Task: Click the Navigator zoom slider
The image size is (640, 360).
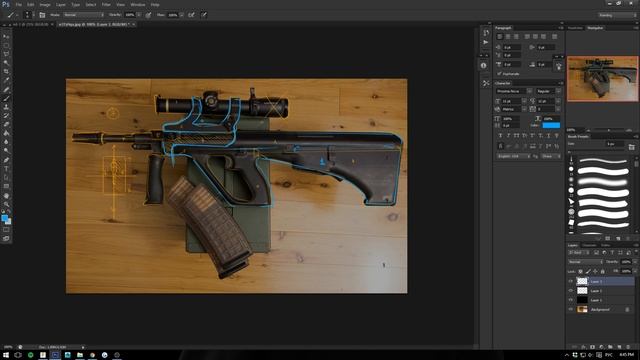Action: click(x=608, y=130)
